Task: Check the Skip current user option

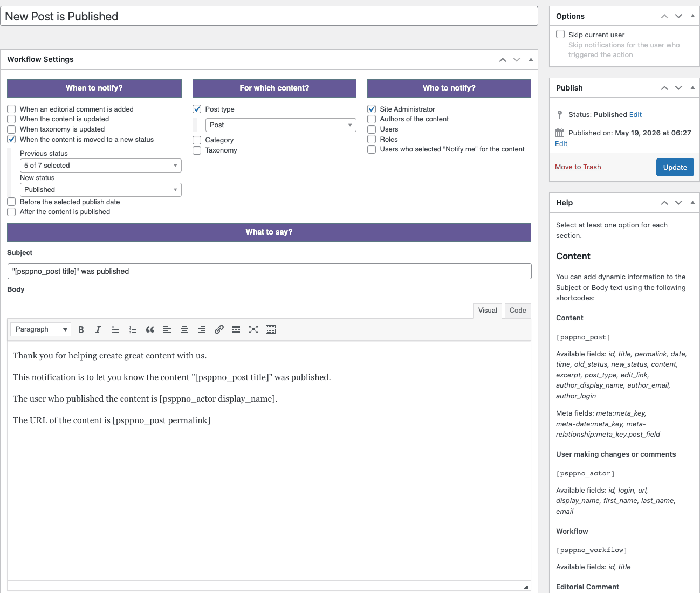Action: tap(560, 34)
